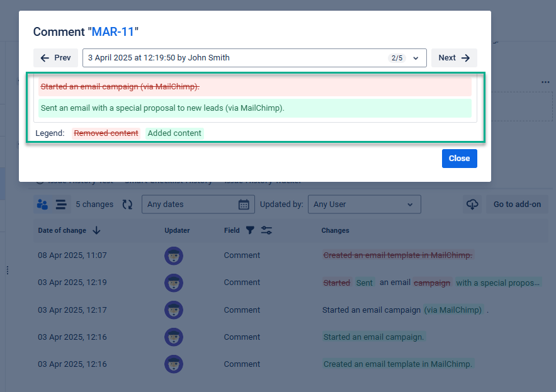Switch to list view icon
The image size is (556, 392).
[x=61, y=204]
